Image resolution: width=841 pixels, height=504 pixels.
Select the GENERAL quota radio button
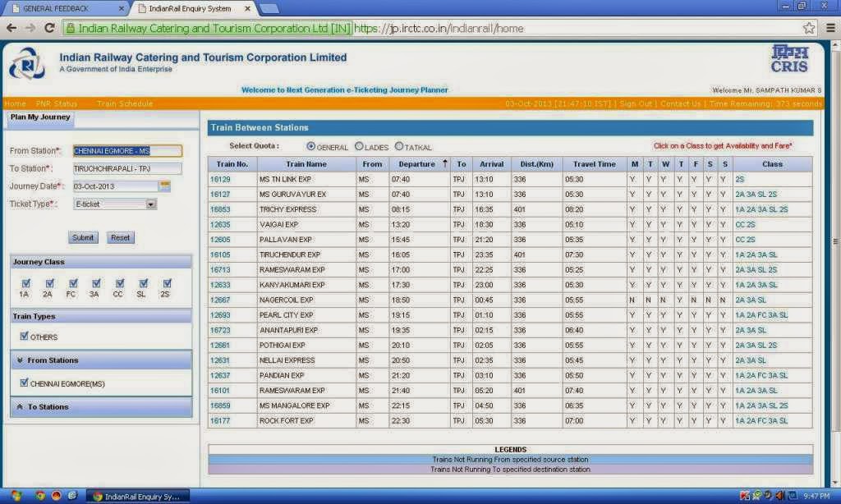pos(311,146)
